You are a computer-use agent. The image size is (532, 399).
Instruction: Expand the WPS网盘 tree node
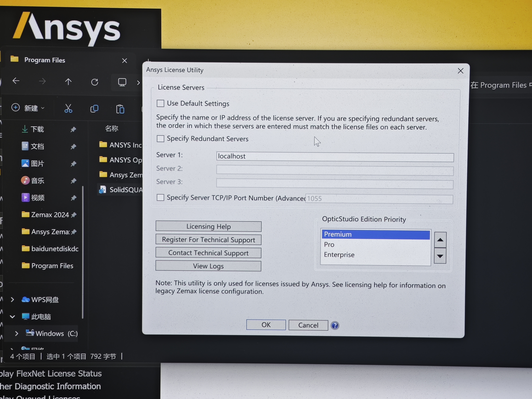click(x=13, y=299)
